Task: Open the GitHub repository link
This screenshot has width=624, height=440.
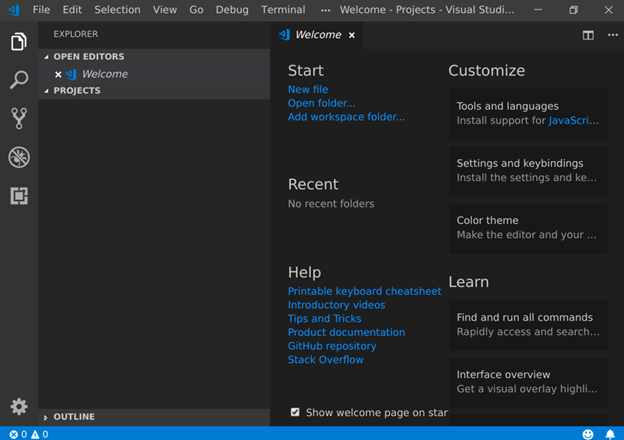Action: click(332, 346)
